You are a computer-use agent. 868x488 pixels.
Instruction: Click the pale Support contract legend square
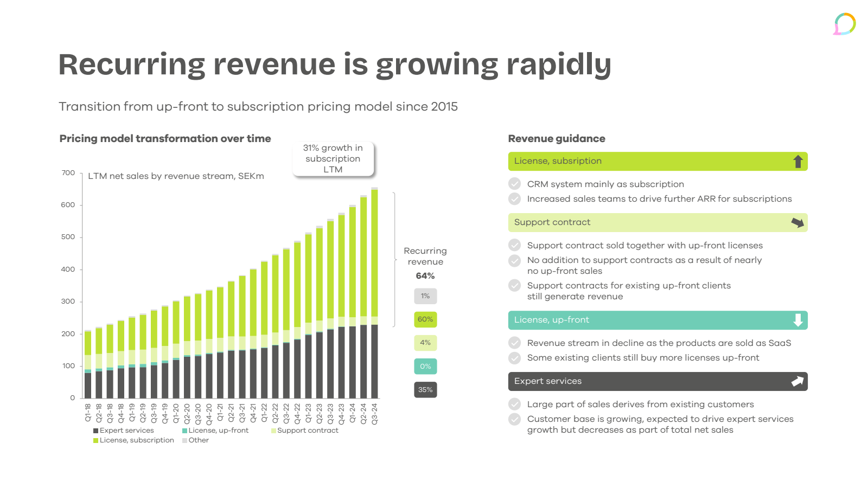click(273, 431)
